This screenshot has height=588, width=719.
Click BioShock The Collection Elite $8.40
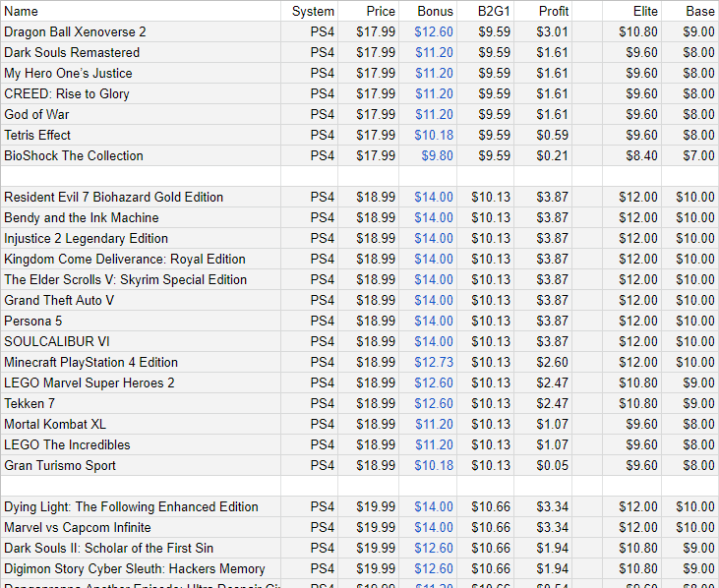[631, 155]
